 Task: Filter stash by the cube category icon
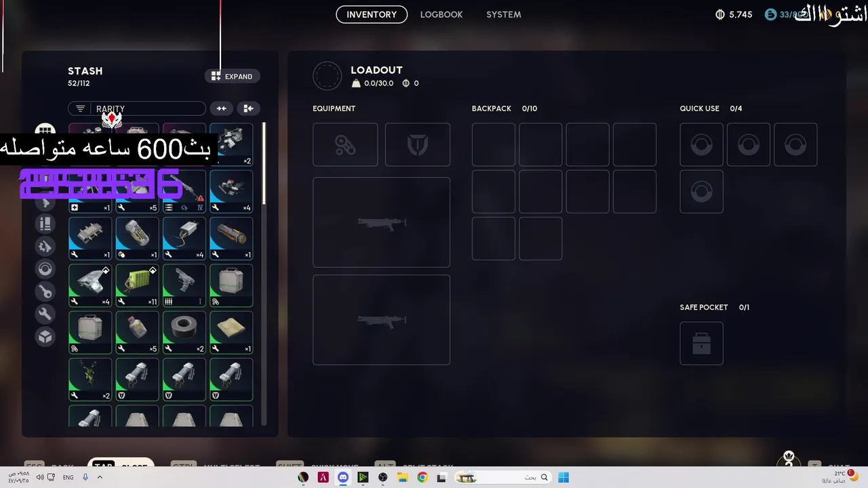(x=45, y=337)
